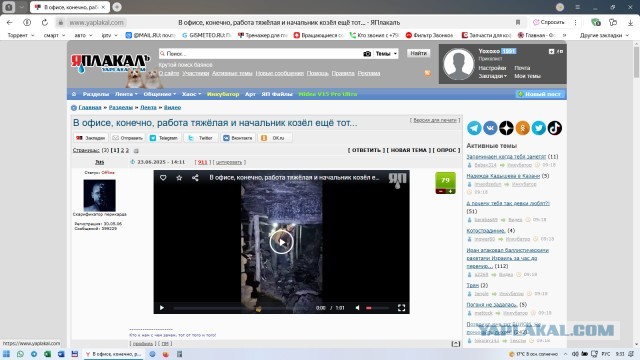Expand the iptv bookmarks folder

tap(109, 35)
